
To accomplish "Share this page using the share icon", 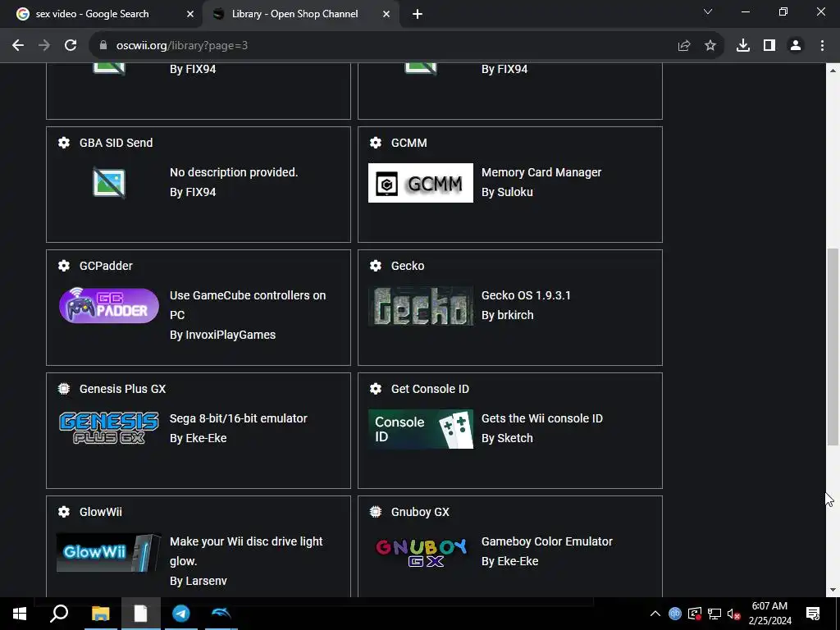I will tap(684, 46).
